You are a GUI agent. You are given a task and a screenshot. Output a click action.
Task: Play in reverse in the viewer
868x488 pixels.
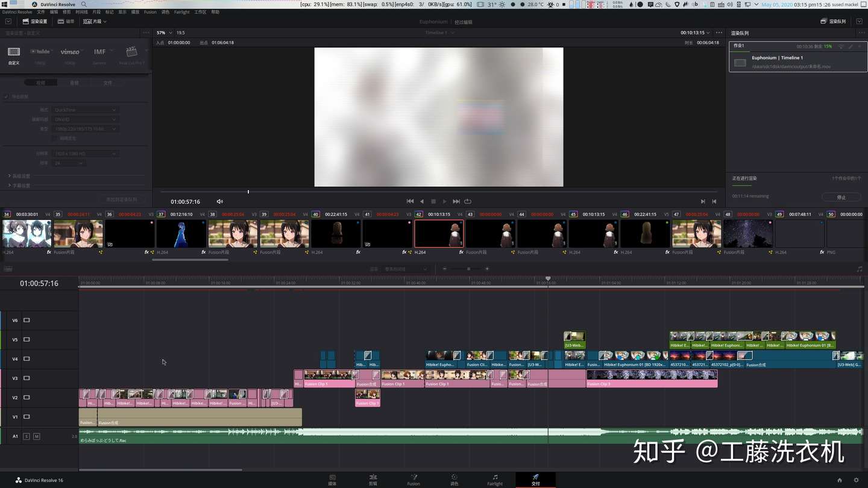pos(422,201)
